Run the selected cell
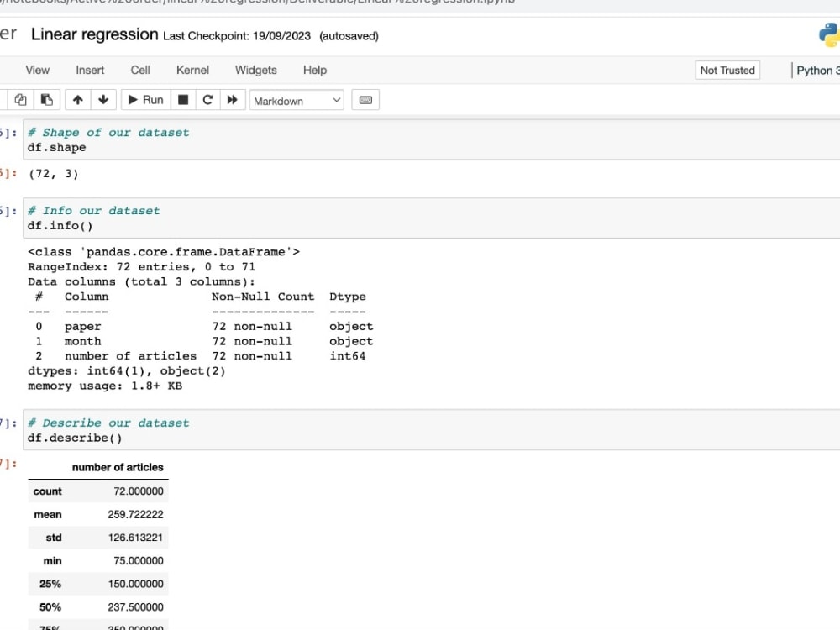Screen dimensions: 840x630 click(x=146, y=100)
